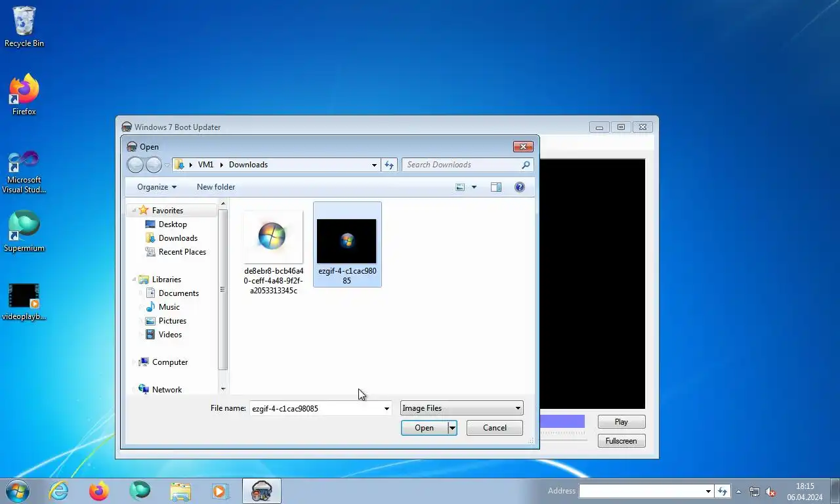Open the dialog Help icon
This screenshot has width=840, height=504.
pyautogui.click(x=520, y=187)
